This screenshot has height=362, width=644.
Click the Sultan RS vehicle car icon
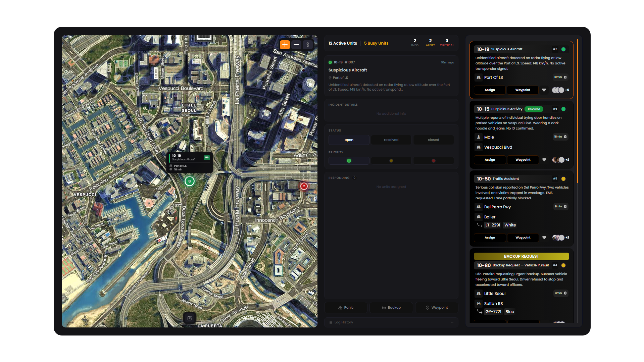point(479,304)
